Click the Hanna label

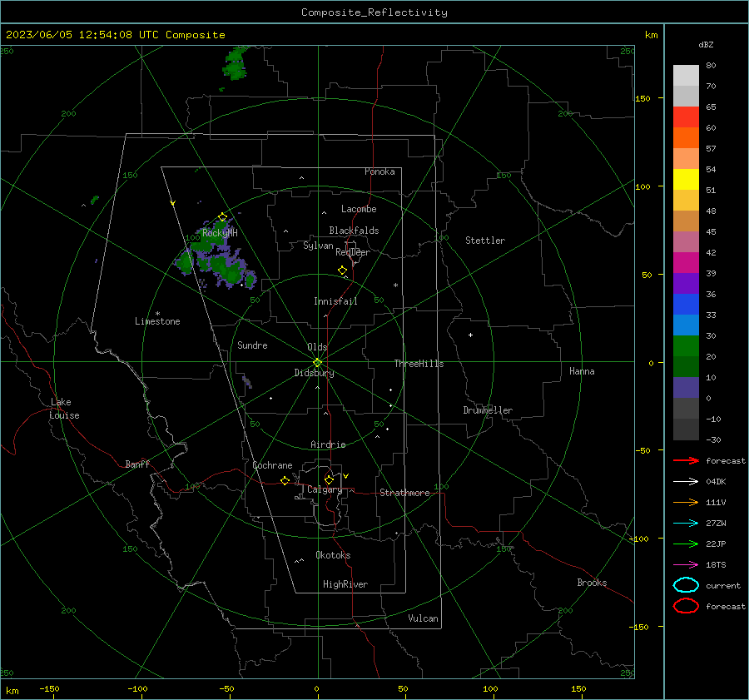pyautogui.click(x=582, y=371)
